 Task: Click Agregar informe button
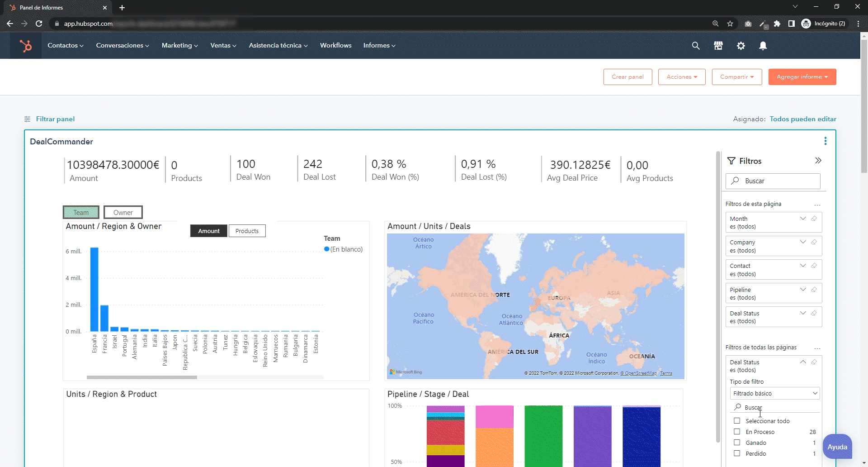(802, 77)
